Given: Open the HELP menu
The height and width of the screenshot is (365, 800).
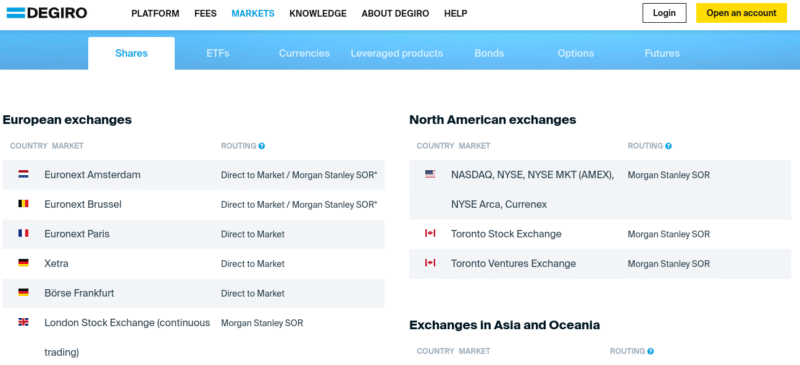Looking at the screenshot, I should 456,14.
